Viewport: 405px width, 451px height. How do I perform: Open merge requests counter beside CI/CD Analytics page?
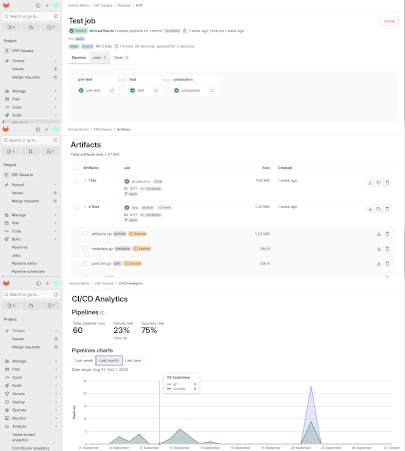click(x=31, y=306)
